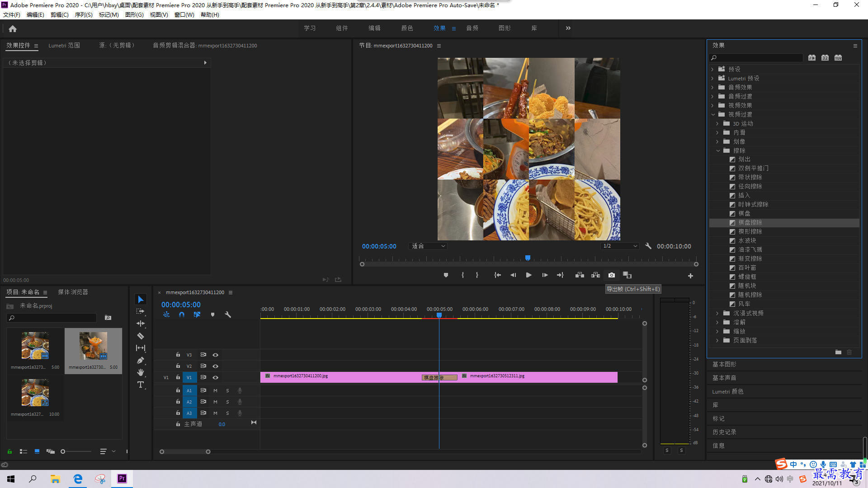The image size is (868, 488).
Task: Open the 适合 zoom level dropdown
Action: [x=428, y=246]
